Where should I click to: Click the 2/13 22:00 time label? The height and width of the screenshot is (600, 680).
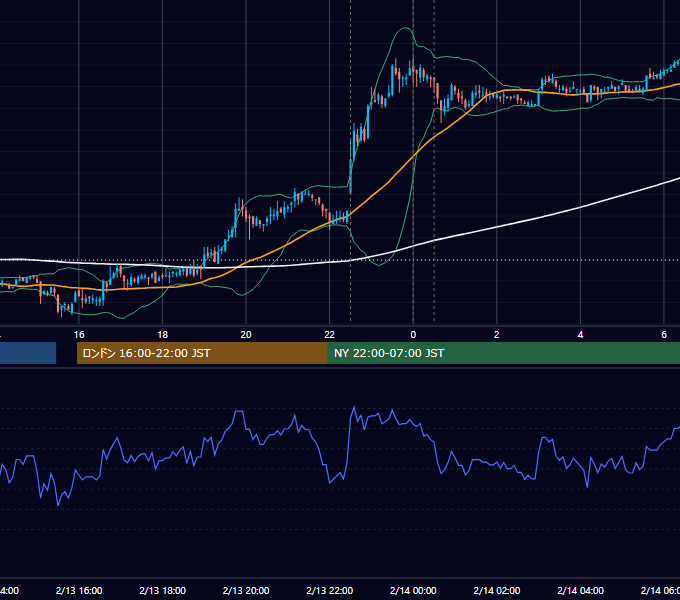tap(330, 590)
